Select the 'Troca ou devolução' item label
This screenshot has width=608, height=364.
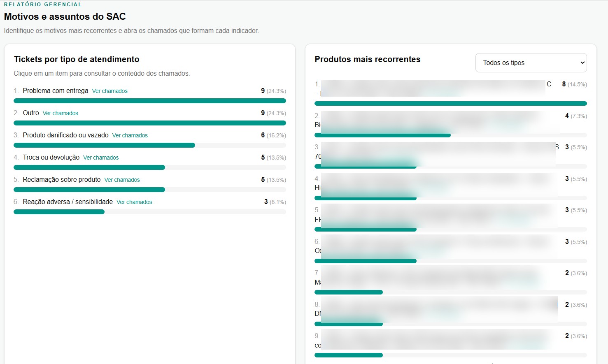[51, 157]
